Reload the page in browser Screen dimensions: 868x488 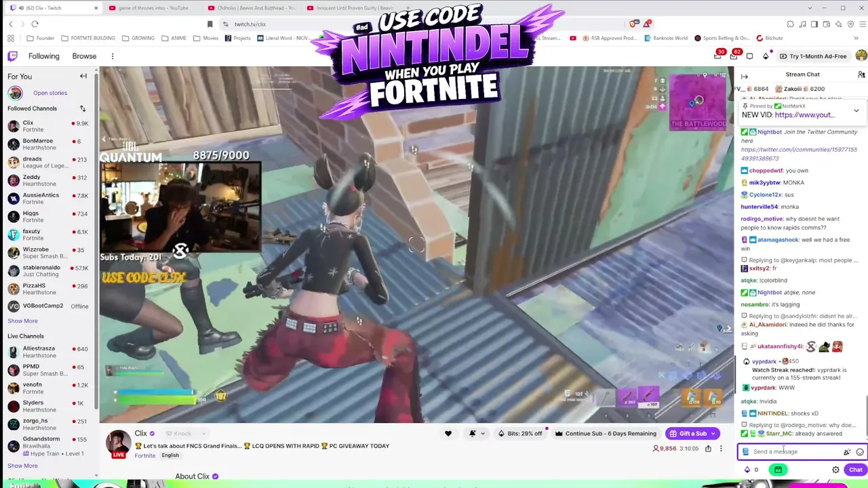[35, 24]
